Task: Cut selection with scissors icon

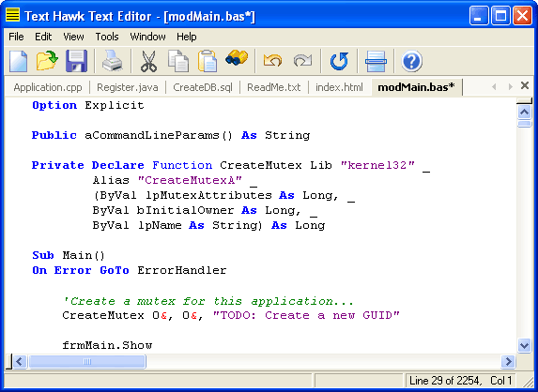Action: point(149,61)
